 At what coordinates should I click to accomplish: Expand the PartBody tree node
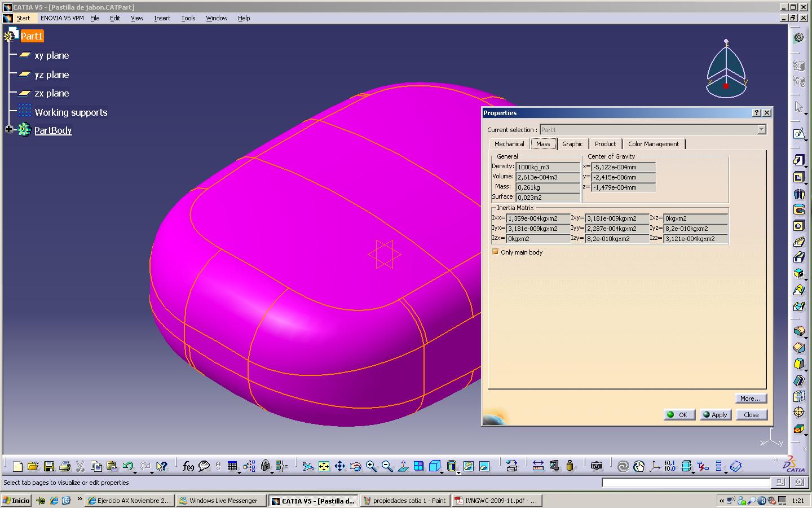8,130
